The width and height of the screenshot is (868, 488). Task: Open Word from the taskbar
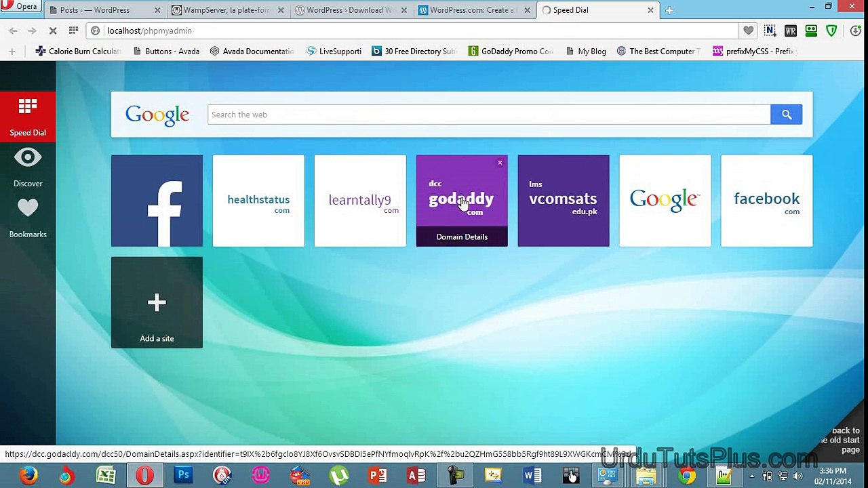[x=532, y=476]
